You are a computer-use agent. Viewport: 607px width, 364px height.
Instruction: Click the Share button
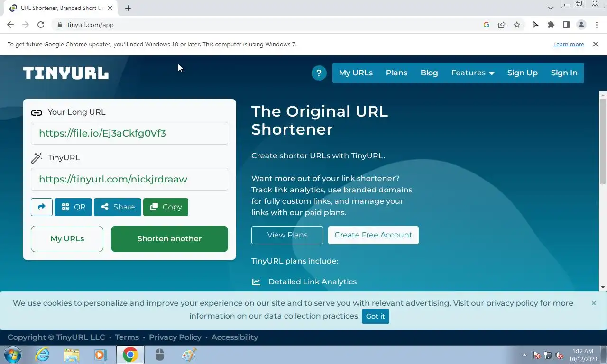(118, 207)
